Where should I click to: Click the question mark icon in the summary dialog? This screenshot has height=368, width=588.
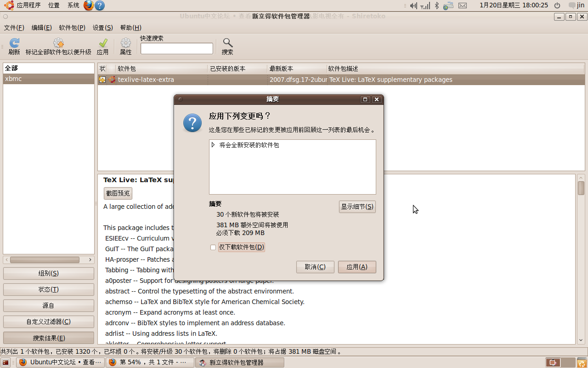coord(192,123)
